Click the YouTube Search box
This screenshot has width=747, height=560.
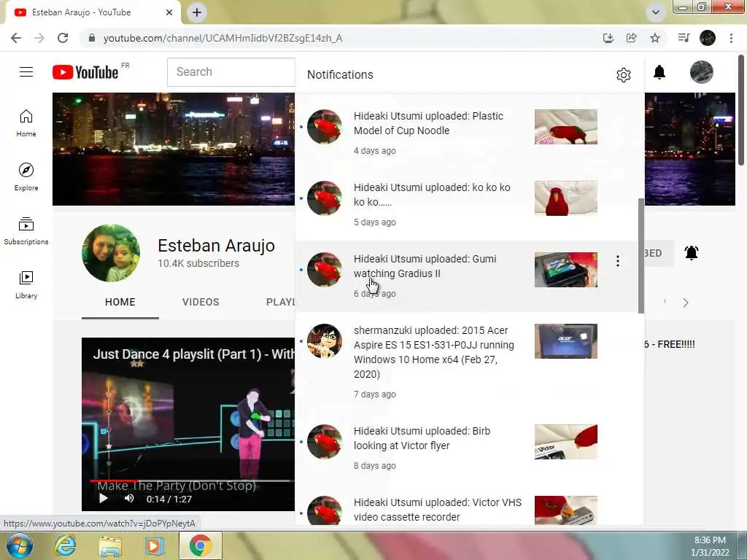(231, 72)
